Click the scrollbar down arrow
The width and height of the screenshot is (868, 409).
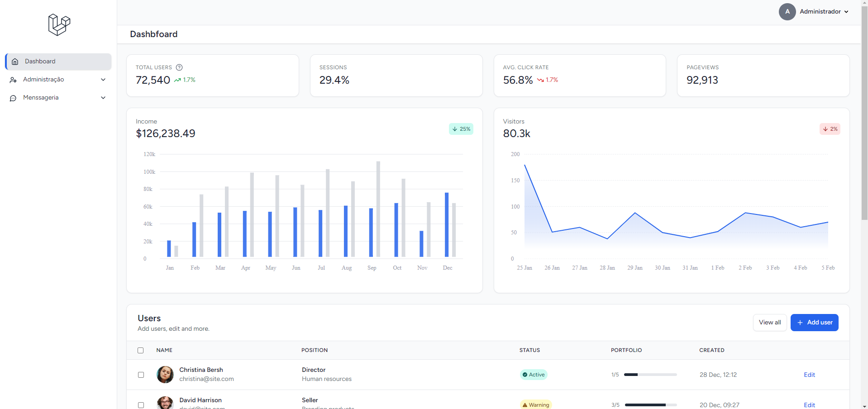pyautogui.click(x=864, y=406)
